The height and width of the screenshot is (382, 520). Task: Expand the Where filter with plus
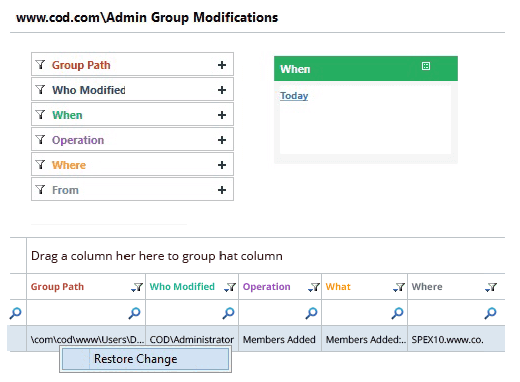point(222,165)
